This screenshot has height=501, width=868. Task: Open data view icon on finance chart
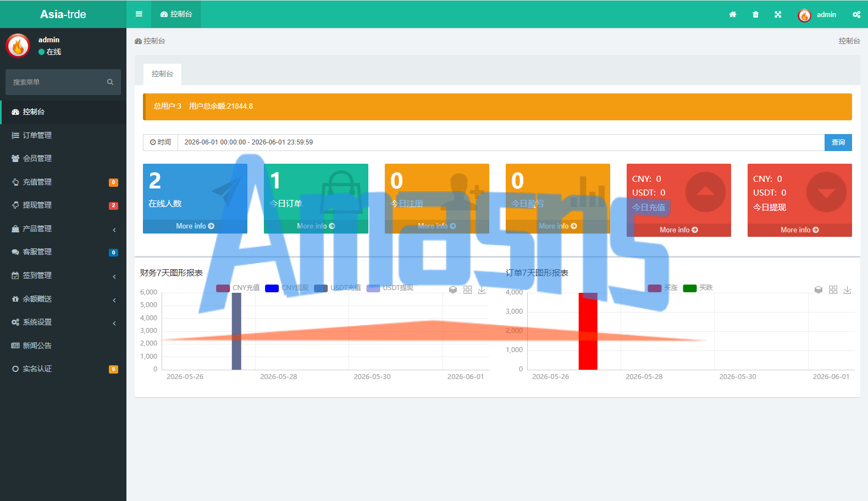453,290
